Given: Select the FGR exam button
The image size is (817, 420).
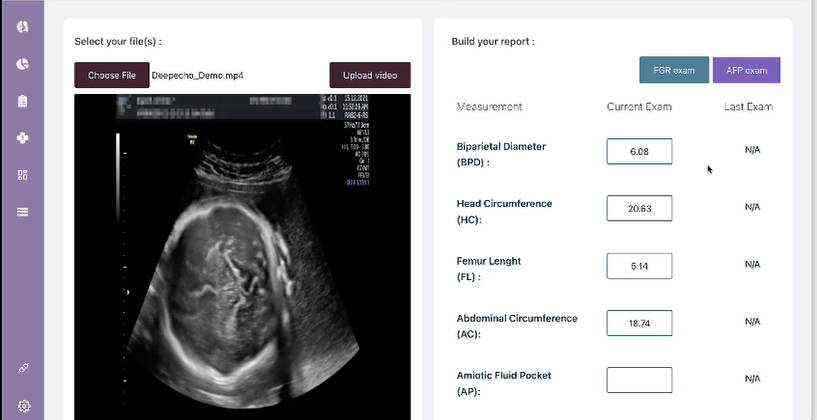Looking at the screenshot, I should pyautogui.click(x=674, y=70).
